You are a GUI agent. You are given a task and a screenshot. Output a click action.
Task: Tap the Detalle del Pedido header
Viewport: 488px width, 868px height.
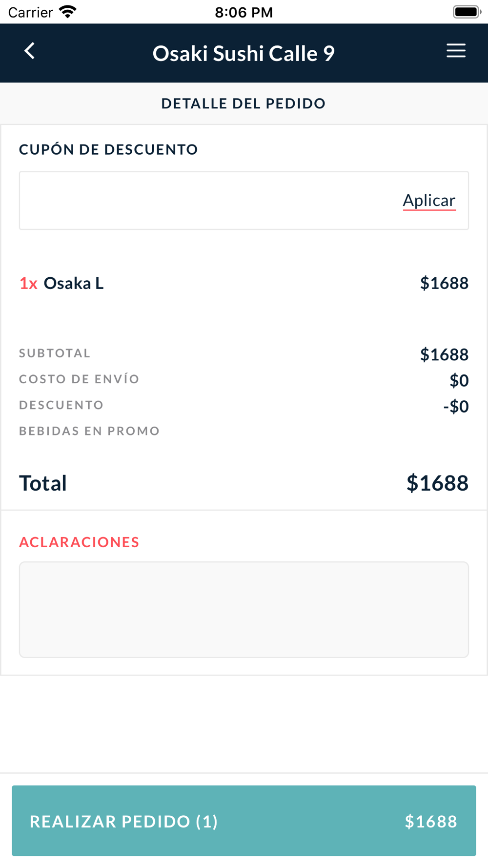click(244, 103)
